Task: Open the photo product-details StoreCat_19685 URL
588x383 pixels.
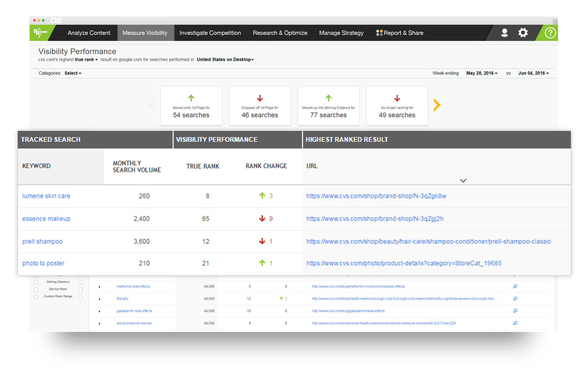Action: (x=404, y=263)
